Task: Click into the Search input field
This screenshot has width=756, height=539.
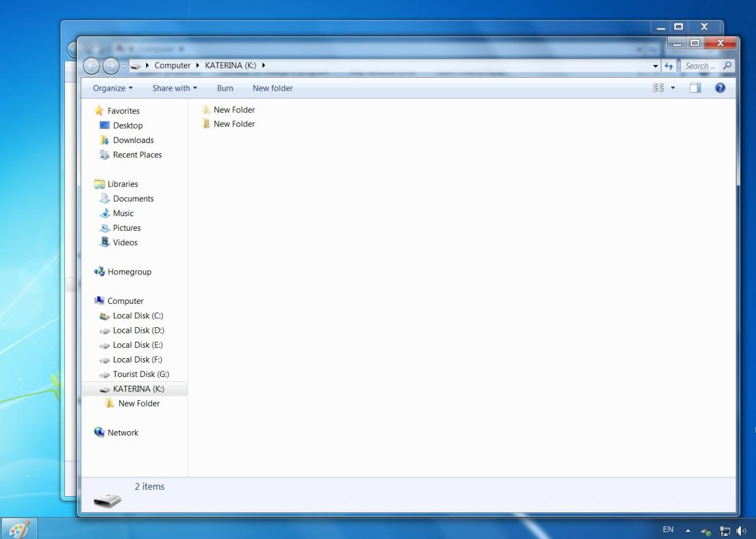Action: (701, 66)
